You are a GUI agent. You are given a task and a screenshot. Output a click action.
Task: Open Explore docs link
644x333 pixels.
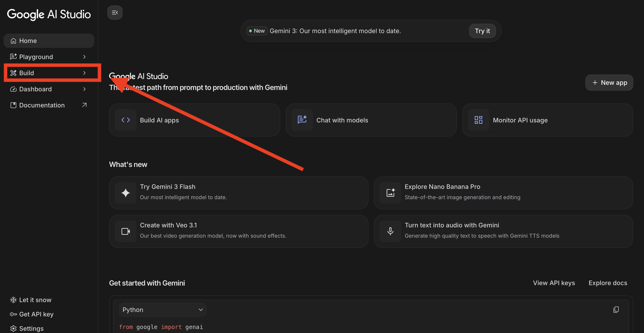[608, 283]
